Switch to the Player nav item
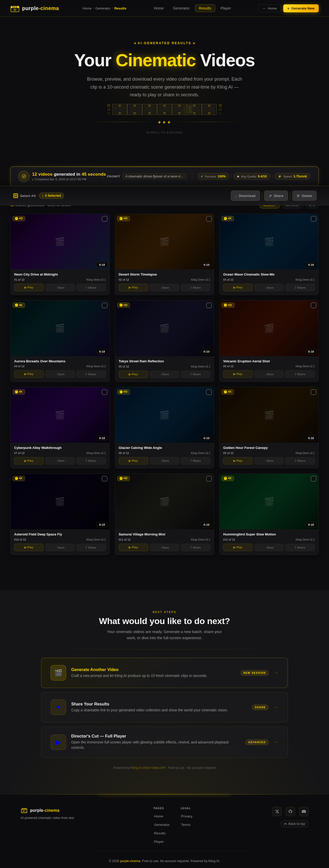 point(225,8)
